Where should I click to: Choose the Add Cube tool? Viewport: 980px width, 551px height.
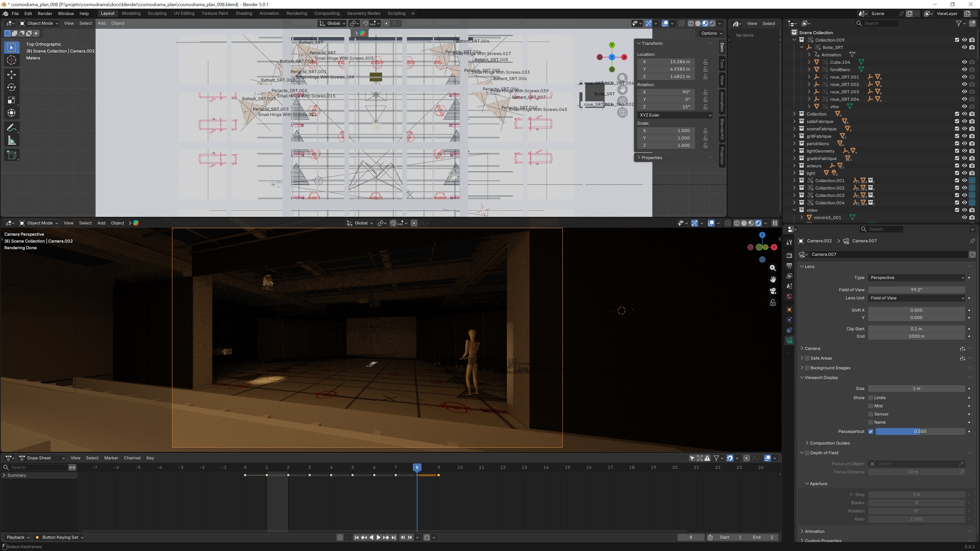point(11,155)
